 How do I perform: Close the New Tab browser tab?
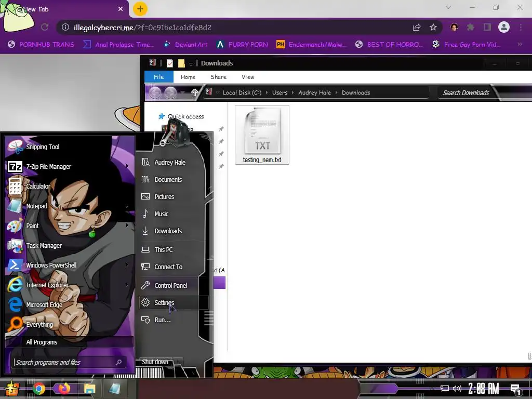click(121, 9)
